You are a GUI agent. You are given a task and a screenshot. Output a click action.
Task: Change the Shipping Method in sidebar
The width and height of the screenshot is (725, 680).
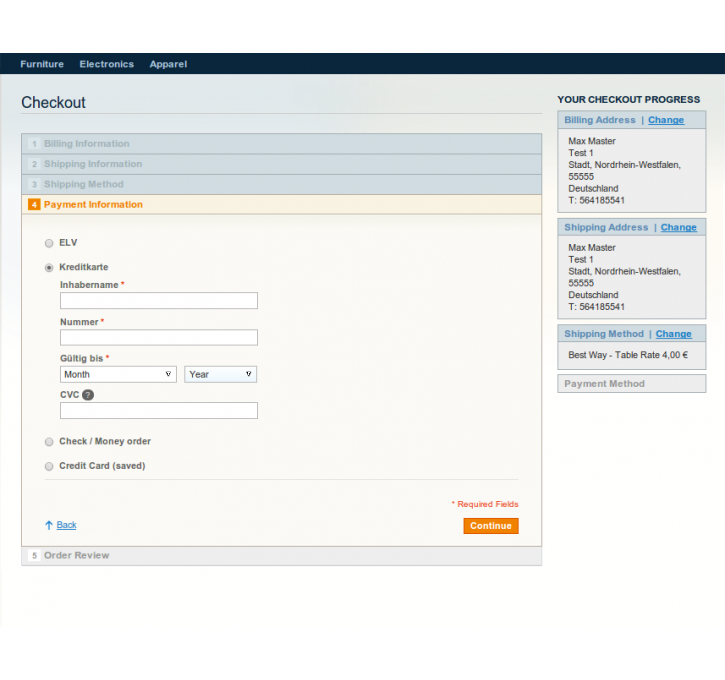pyautogui.click(x=673, y=334)
